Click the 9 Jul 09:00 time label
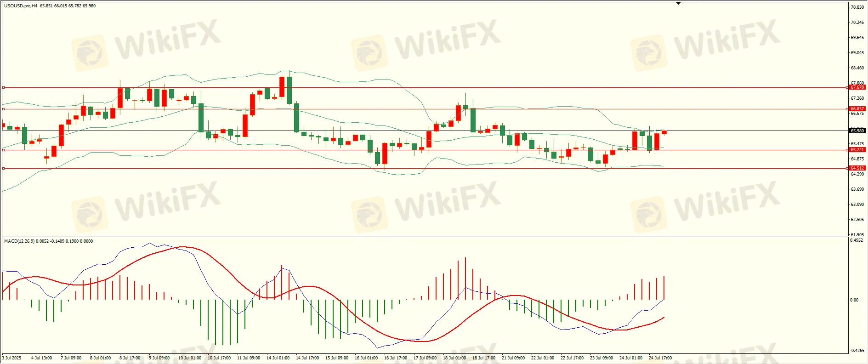Image resolution: width=868 pixels, height=364 pixels. 159,358
